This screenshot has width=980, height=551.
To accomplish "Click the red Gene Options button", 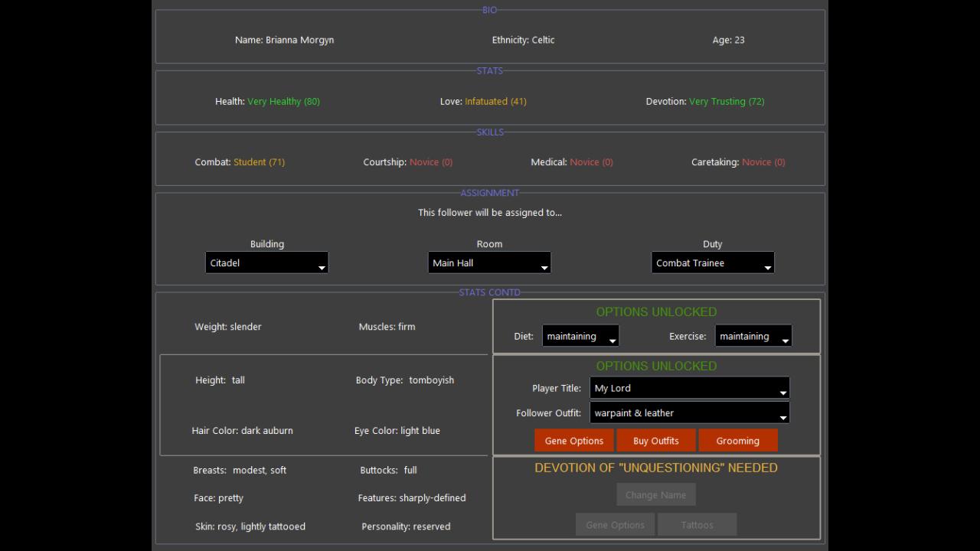I will [574, 441].
